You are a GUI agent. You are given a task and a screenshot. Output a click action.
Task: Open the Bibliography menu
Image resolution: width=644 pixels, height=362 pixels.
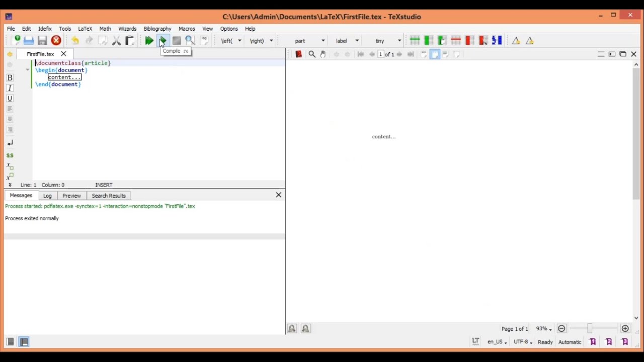pyautogui.click(x=157, y=29)
